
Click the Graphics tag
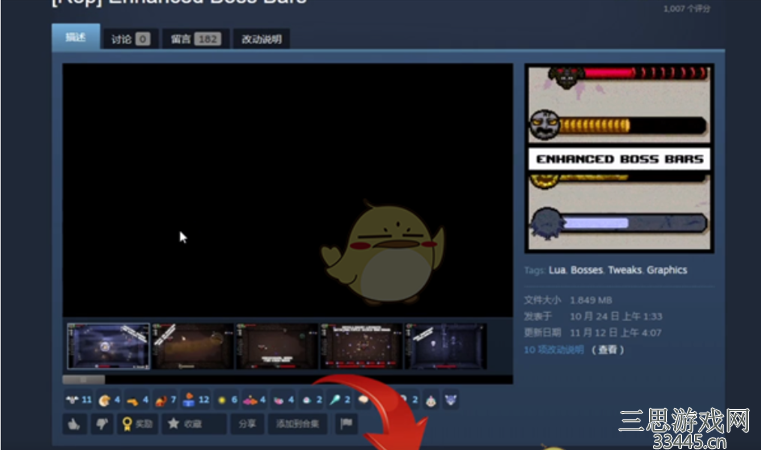tap(667, 270)
